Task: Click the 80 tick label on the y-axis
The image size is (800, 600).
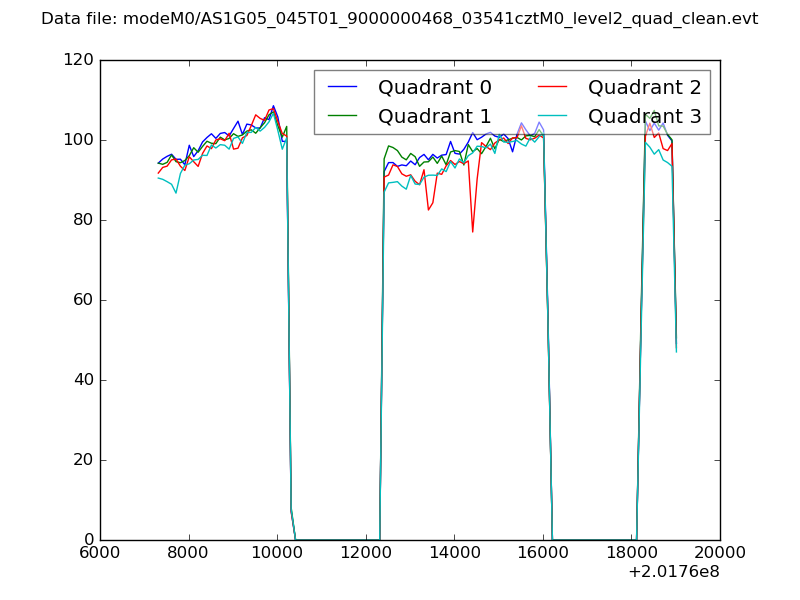Action: (84, 220)
